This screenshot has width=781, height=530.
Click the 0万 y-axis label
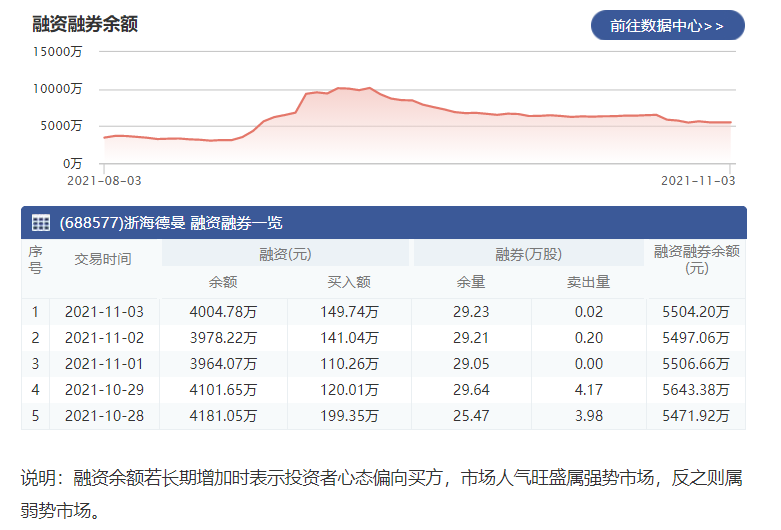[72, 163]
